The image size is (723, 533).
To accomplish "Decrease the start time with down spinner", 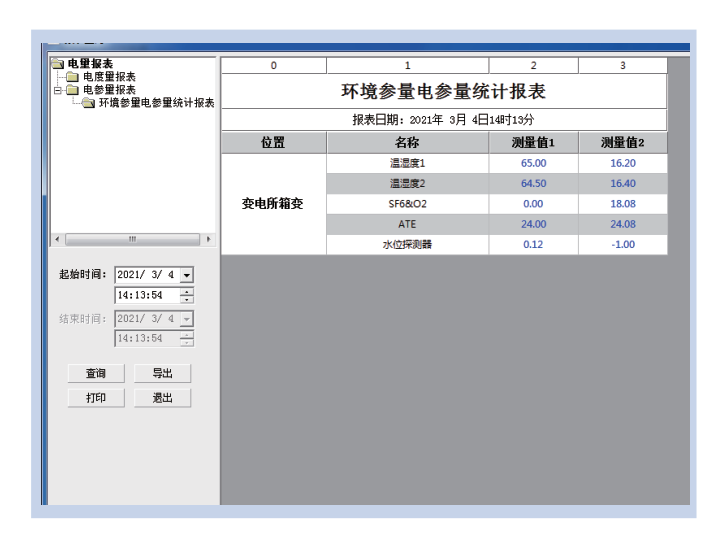I will tap(187, 299).
